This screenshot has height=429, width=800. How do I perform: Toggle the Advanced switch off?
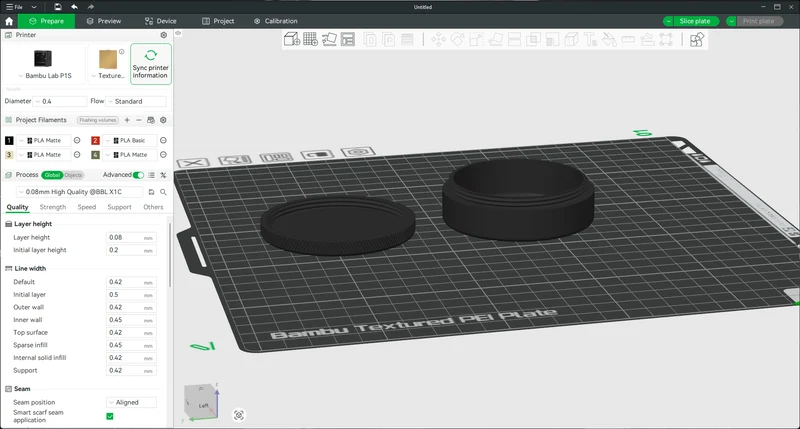[138, 175]
